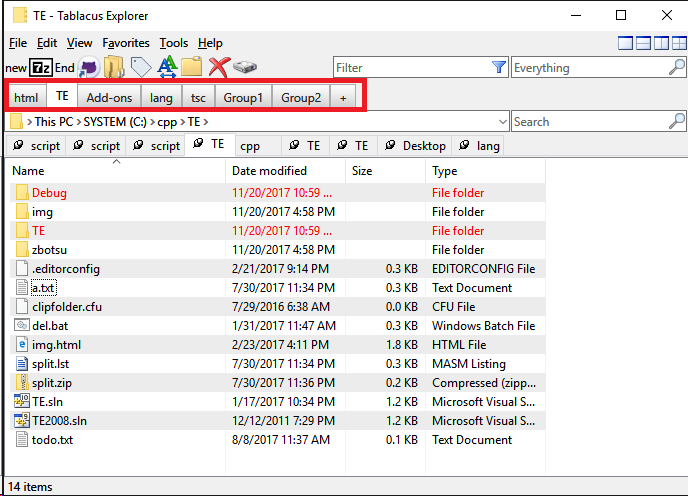Image resolution: width=688 pixels, height=496 pixels.
Task: Sort by the Type column header
Action: tap(485, 171)
